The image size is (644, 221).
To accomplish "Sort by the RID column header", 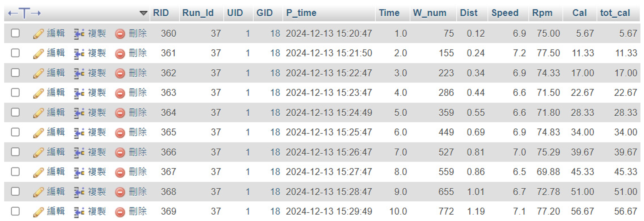I will [x=161, y=13].
